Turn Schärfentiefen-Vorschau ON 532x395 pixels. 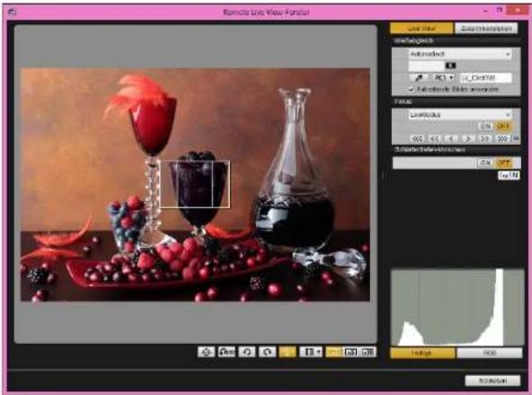point(486,163)
